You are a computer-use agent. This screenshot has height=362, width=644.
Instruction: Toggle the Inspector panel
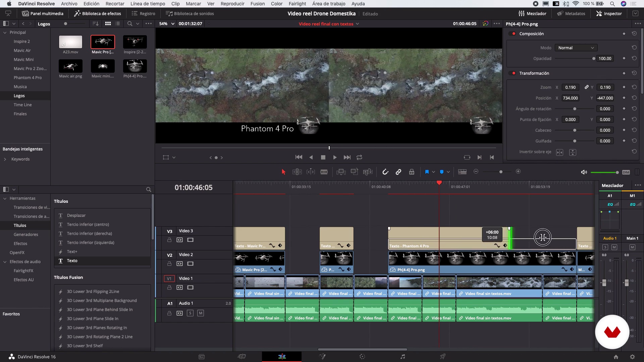click(x=609, y=13)
